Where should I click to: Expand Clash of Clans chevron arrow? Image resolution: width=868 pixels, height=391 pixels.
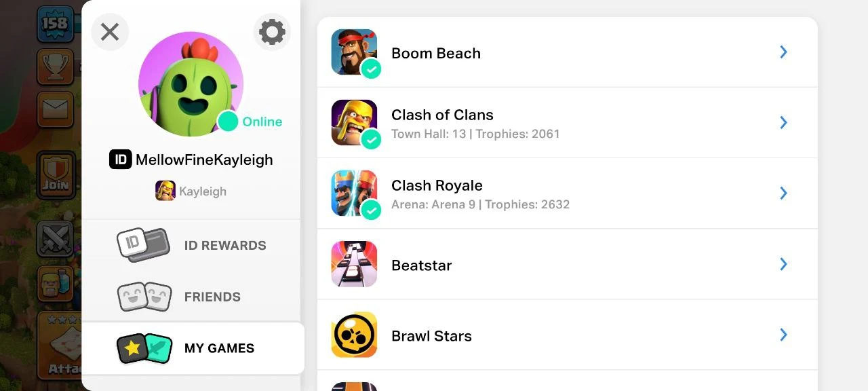[783, 123]
